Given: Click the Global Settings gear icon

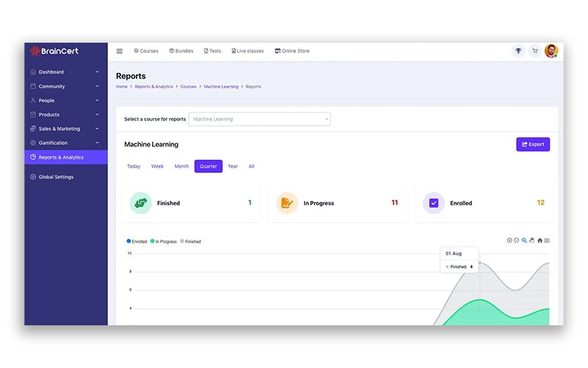Looking at the screenshot, I should point(33,177).
